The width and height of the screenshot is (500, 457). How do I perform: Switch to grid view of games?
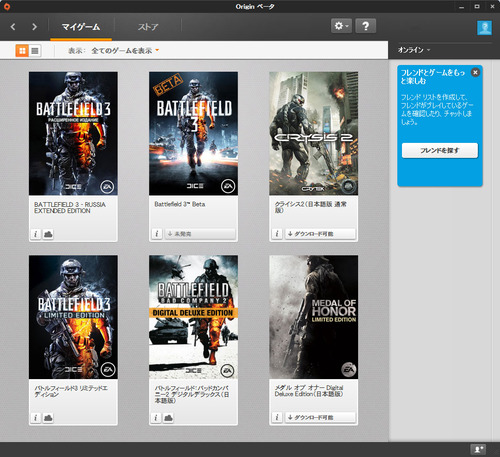click(x=22, y=51)
